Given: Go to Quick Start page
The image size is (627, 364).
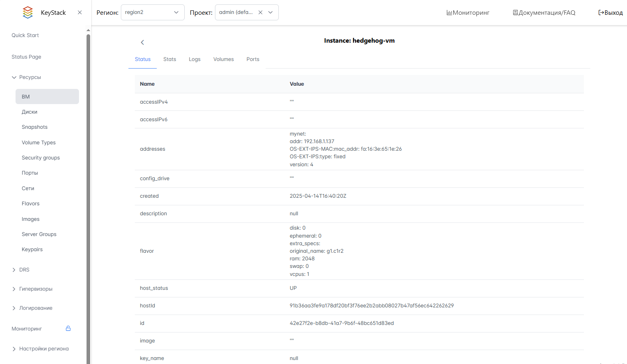Looking at the screenshot, I should [25, 35].
